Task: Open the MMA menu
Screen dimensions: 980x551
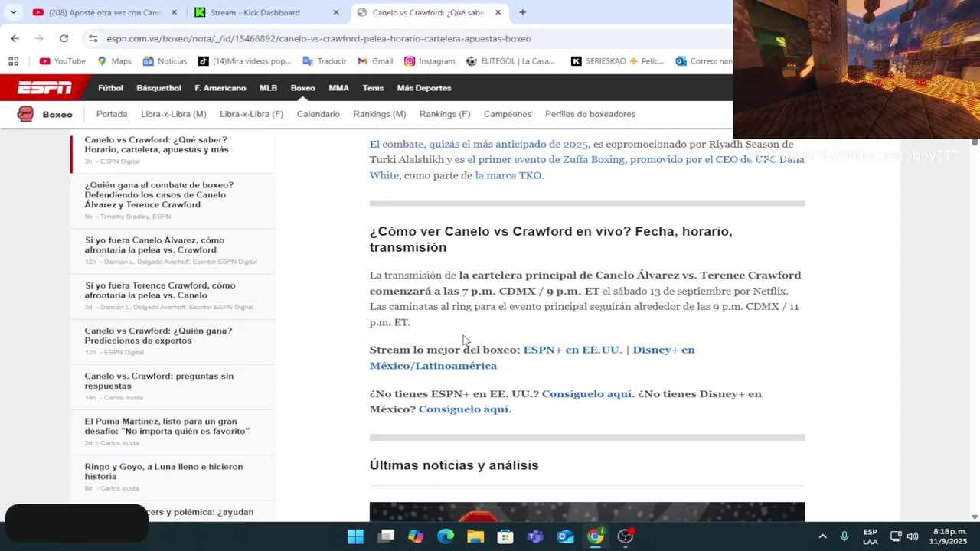Action: (338, 88)
